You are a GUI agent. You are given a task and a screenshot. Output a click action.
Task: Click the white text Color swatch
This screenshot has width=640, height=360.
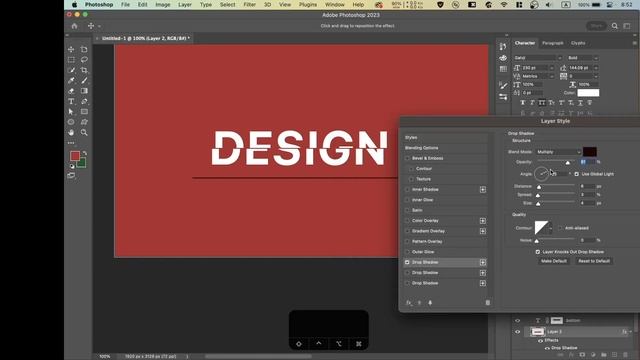588,93
